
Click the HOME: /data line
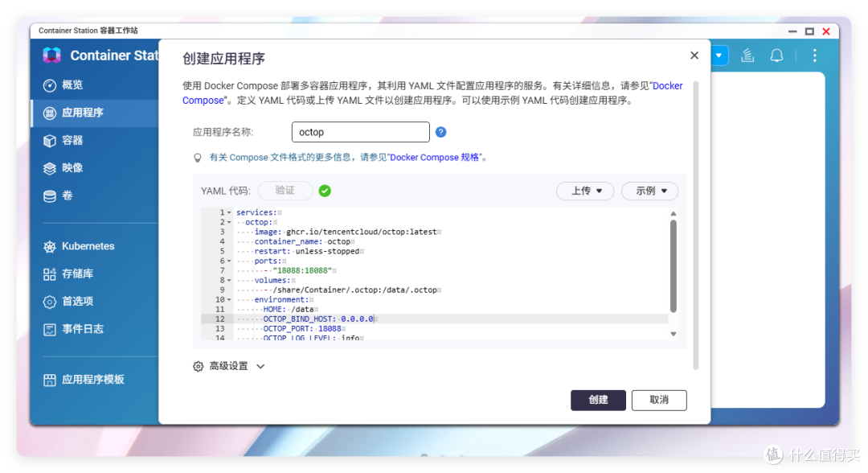point(289,310)
